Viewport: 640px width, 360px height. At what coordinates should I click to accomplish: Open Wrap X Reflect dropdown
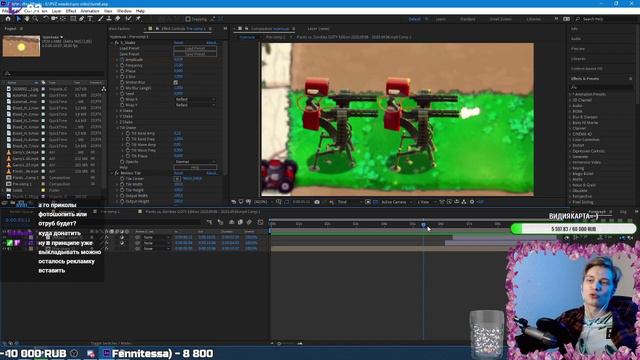[195, 99]
